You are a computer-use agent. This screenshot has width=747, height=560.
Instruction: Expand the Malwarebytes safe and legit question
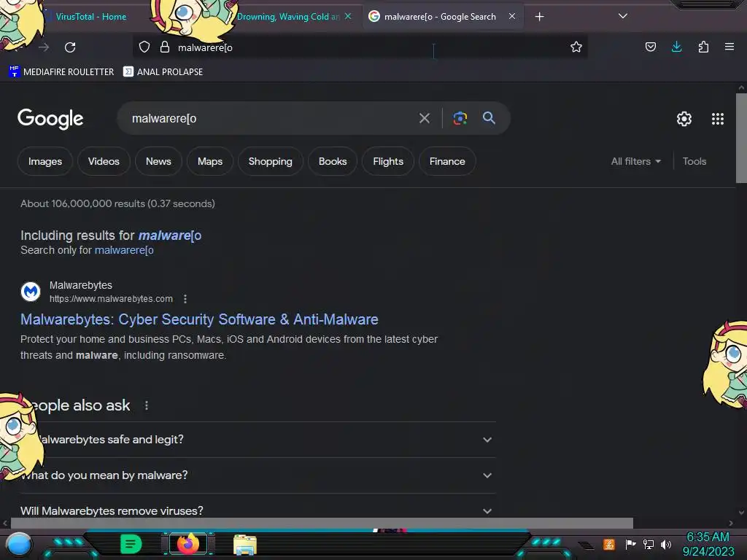tap(258, 440)
